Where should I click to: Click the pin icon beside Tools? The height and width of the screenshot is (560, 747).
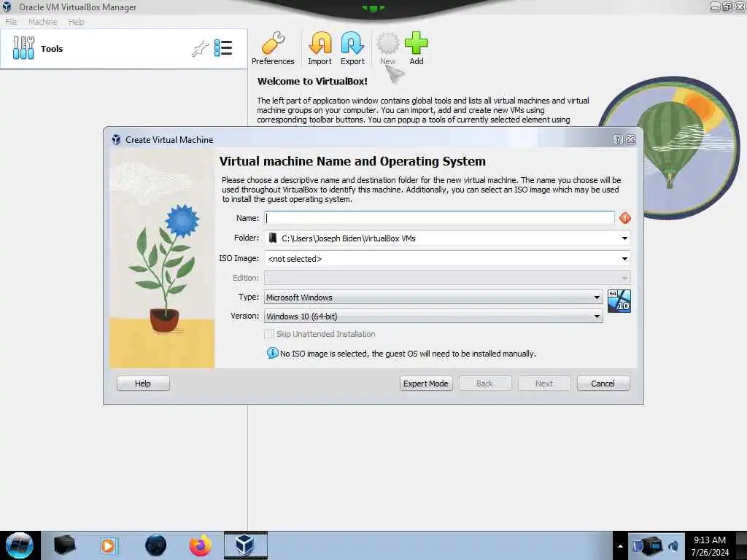click(x=200, y=49)
